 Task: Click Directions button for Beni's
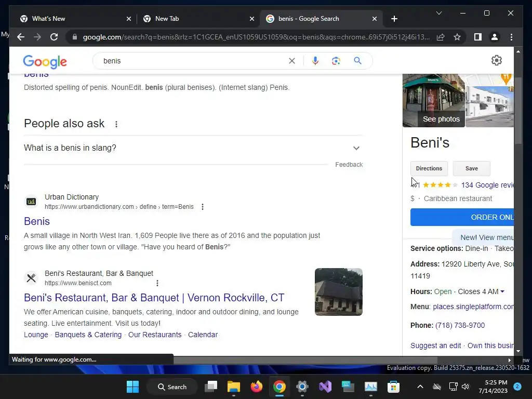[x=429, y=168]
